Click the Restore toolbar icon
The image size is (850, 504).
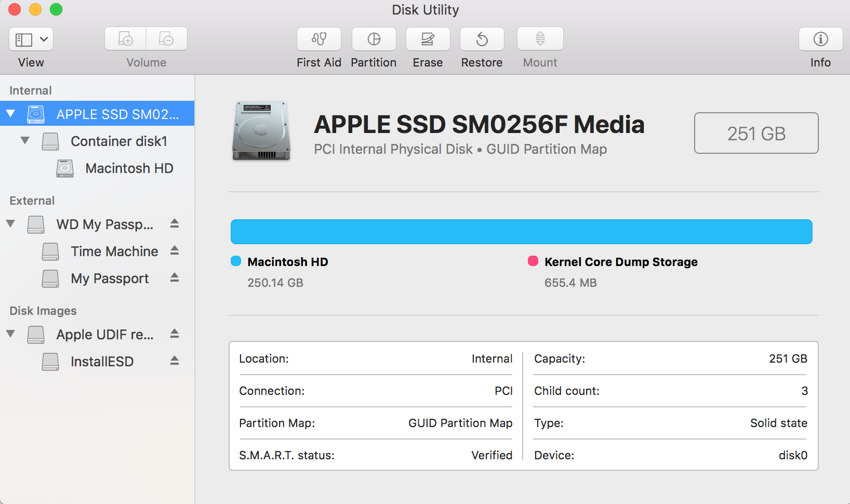pos(482,39)
